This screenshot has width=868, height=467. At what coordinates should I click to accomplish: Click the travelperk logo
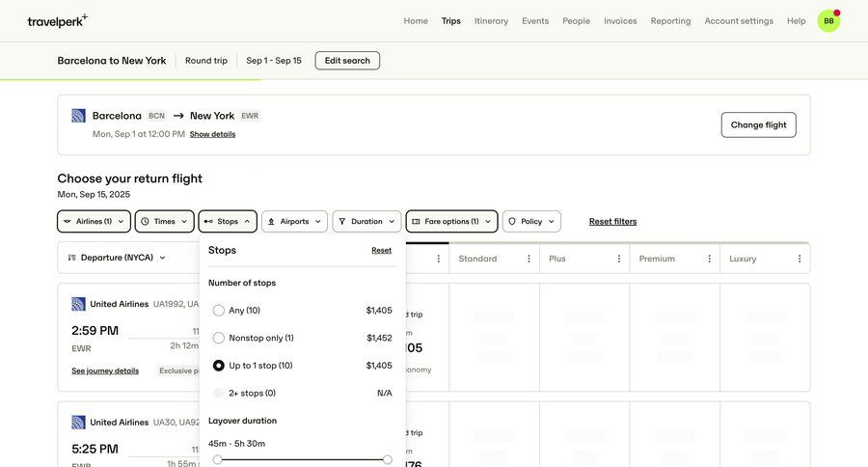(57, 20)
